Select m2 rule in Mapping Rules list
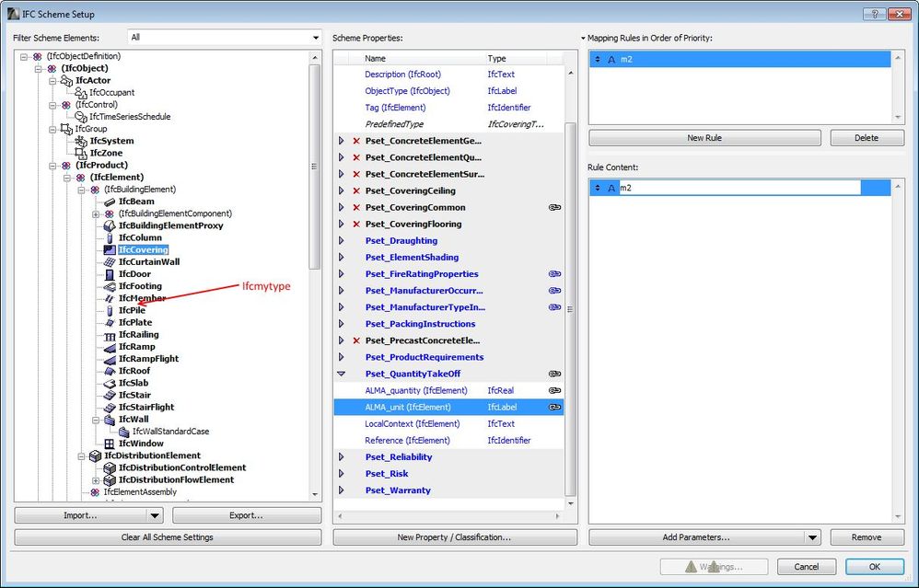 pos(739,59)
